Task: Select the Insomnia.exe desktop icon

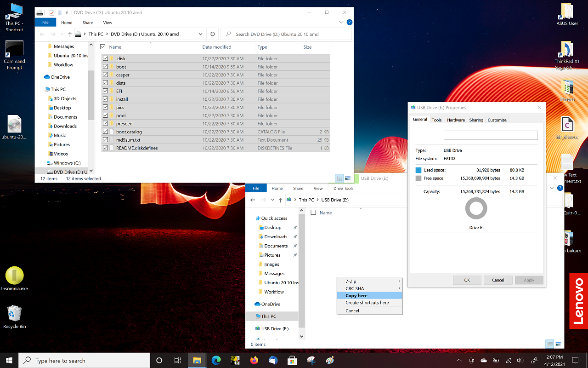Action: click(x=14, y=279)
